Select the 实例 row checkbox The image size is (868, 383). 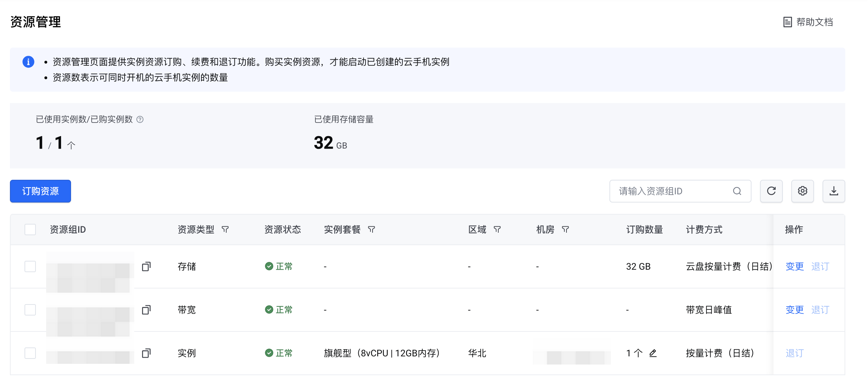(x=30, y=353)
